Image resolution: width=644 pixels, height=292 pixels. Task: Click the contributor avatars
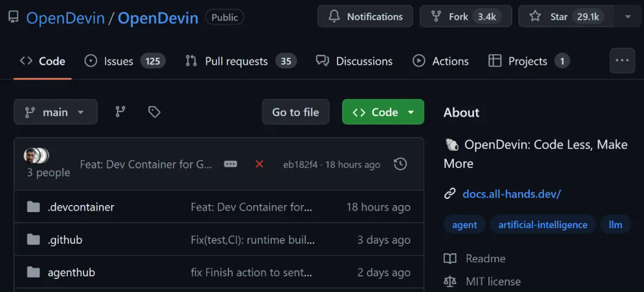pyautogui.click(x=36, y=156)
